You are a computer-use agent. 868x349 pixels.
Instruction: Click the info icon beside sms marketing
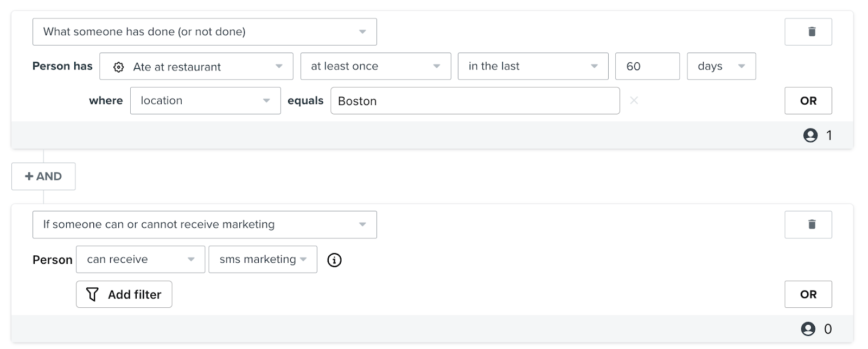click(x=334, y=260)
